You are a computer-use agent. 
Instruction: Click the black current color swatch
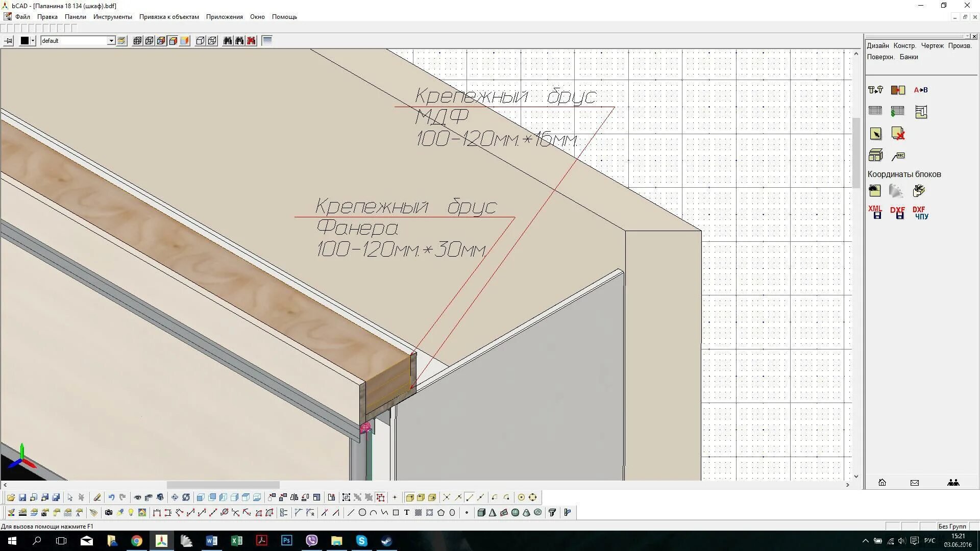[x=24, y=41]
